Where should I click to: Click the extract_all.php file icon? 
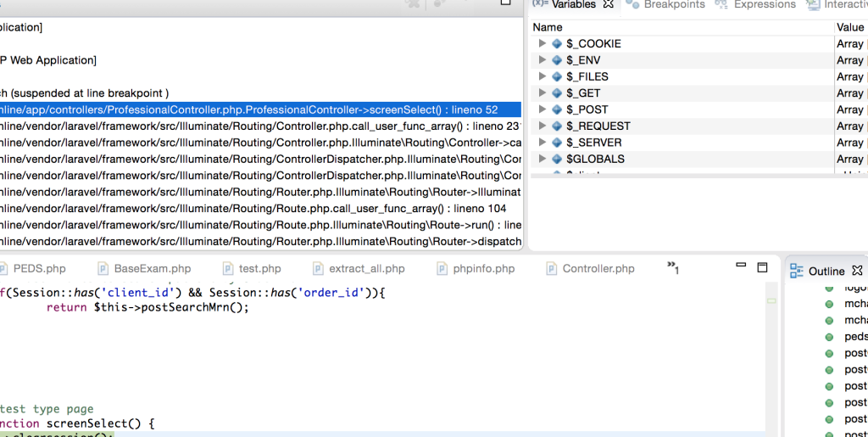click(318, 269)
